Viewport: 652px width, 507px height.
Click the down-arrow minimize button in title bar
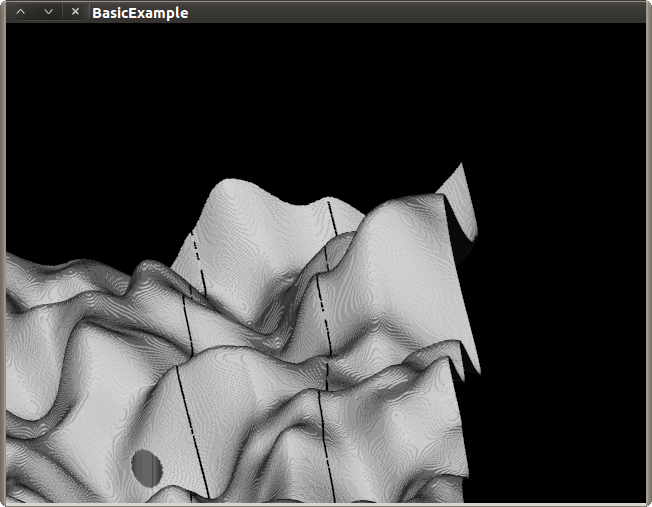click(x=47, y=12)
